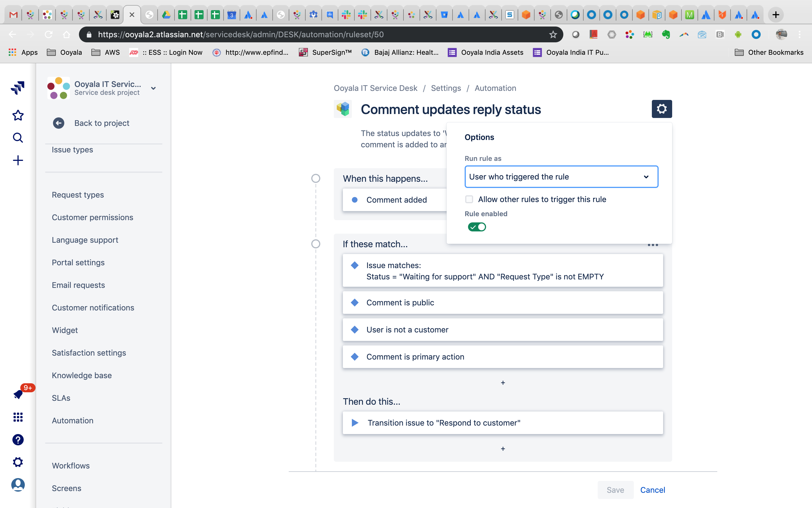Image resolution: width=812 pixels, height=508 pixels.
Task: Open the Ooyala bookmarks folder
Action: tap(64, 52)
